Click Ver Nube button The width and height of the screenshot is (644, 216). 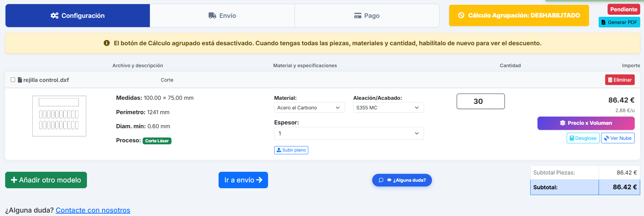tap(618, 138)
